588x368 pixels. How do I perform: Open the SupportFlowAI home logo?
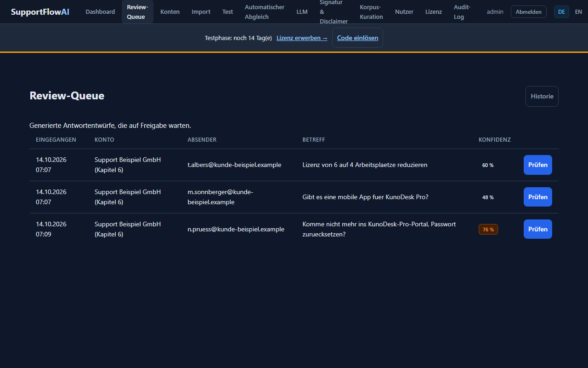(x=40, y=12)
